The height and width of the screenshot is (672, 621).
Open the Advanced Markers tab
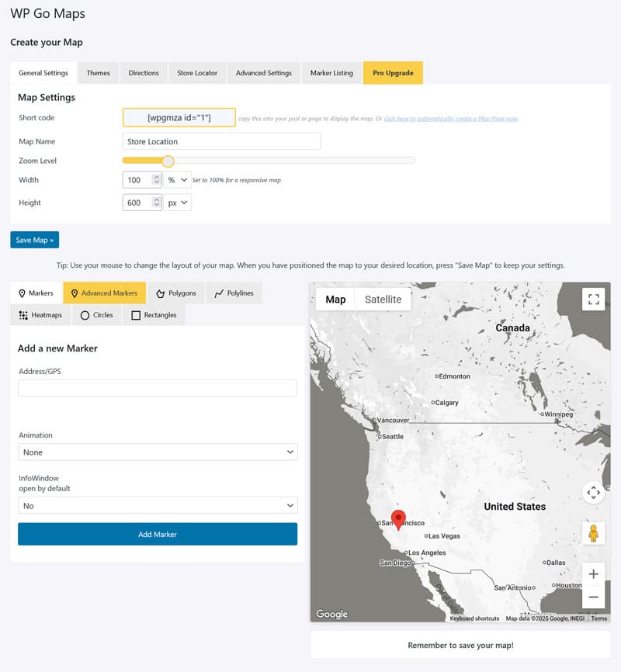tap(104, 293)
